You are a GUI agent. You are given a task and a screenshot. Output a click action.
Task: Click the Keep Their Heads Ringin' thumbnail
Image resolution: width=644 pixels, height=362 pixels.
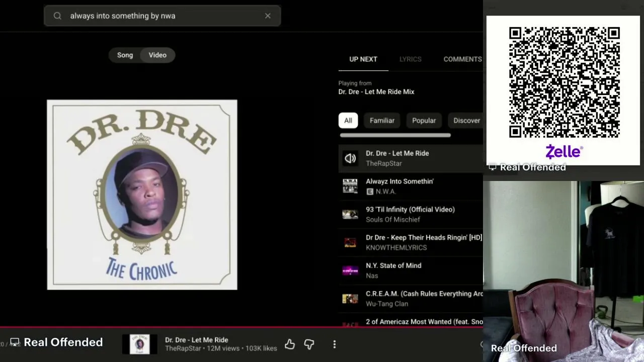pos(350,243)
